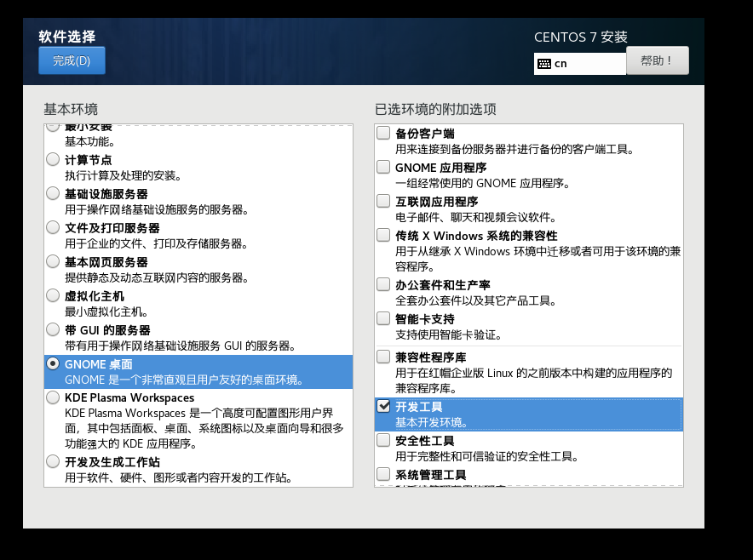
Task: Choose the 基础设施服务器 radio option
Action: (x=53, y=193)
